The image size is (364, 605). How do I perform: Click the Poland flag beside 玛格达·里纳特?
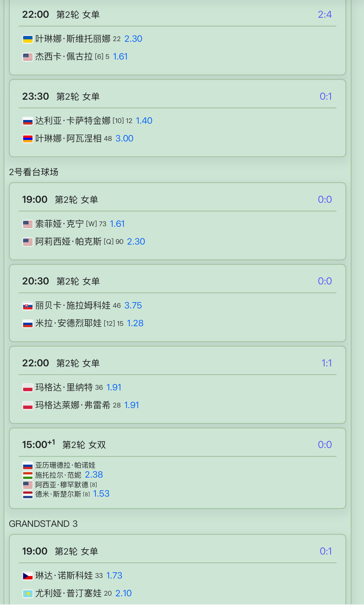[28, 388]
